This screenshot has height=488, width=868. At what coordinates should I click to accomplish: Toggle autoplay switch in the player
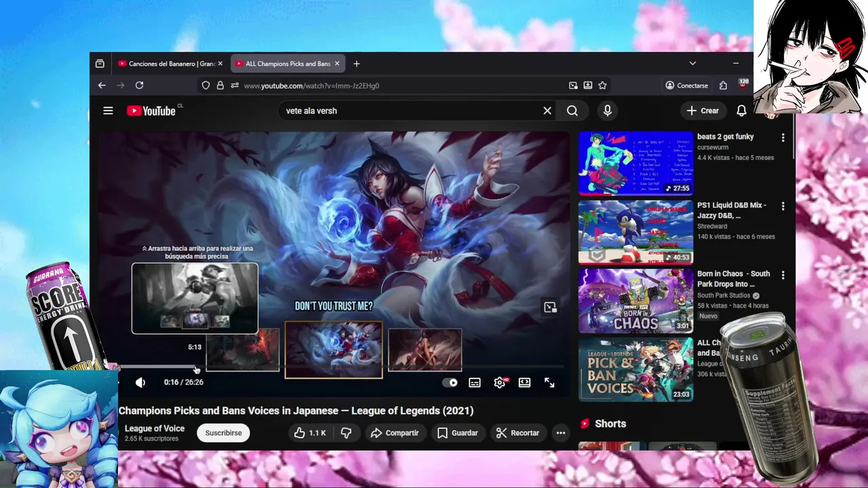pos(450,382)
